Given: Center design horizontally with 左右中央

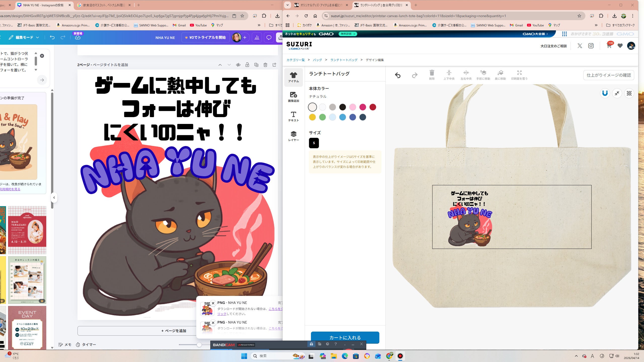Looking at the screenshot, I should tap(466, 75).
